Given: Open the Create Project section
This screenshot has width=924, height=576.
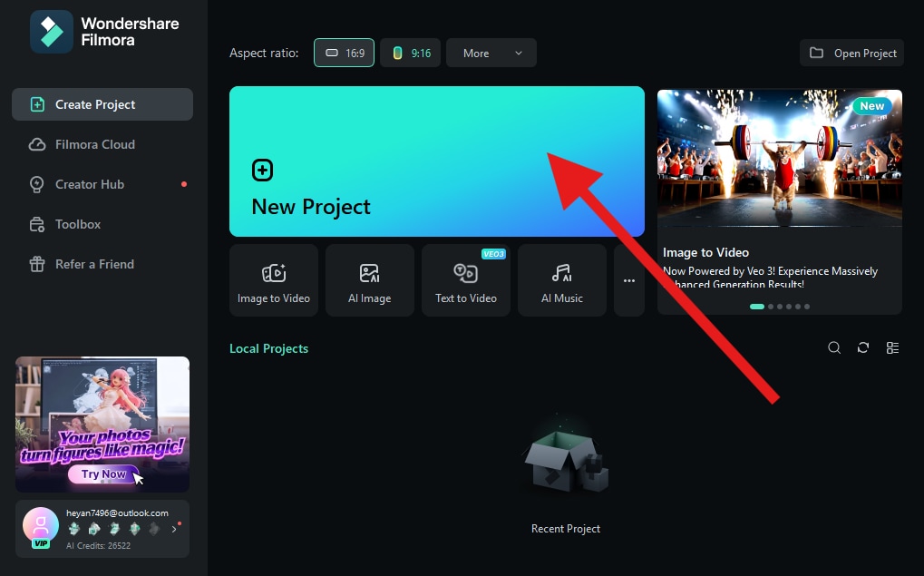Looking at the screenshot, I should (x=102, y=104).
